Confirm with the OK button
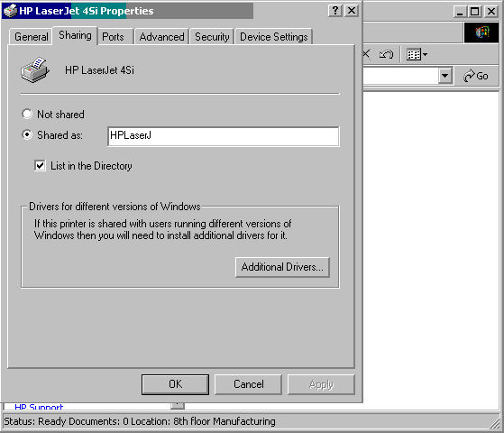 pos(175,384)
